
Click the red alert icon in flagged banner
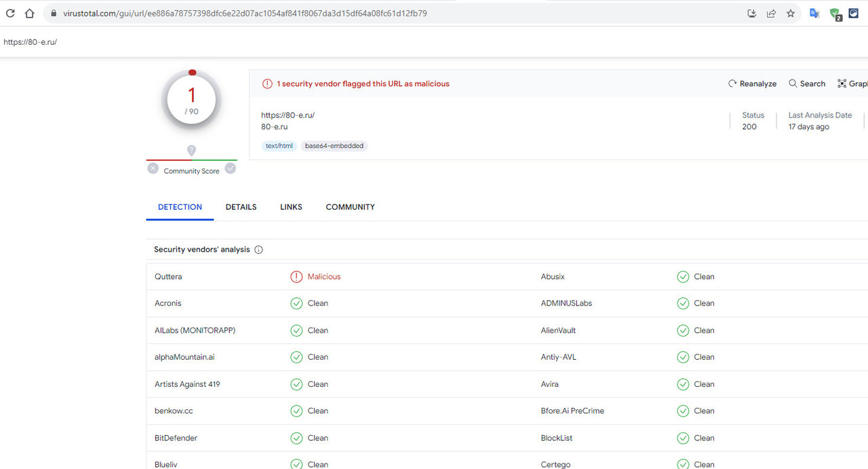coord(268,84)
